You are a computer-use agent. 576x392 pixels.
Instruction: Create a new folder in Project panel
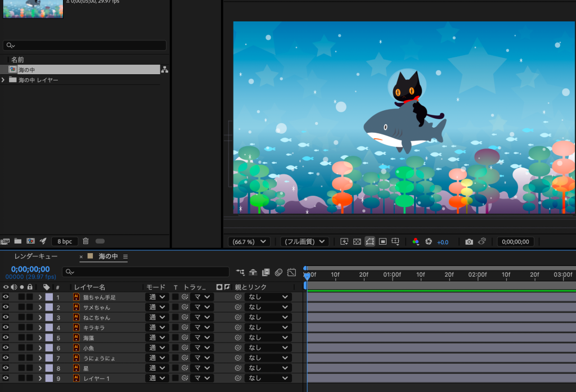click(x=18, y=241)
